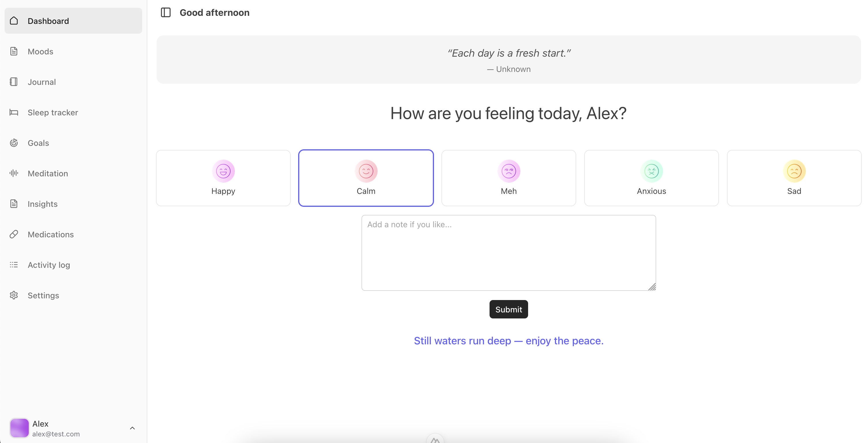Select the Meh mood option
Screen dimensions: 868x443
coord(509,178)
